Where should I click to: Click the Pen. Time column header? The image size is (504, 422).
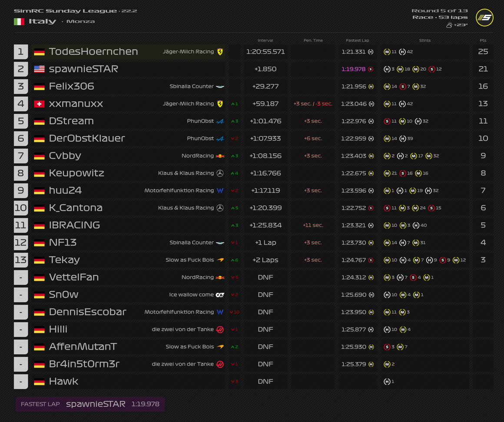tap(313, 40)
